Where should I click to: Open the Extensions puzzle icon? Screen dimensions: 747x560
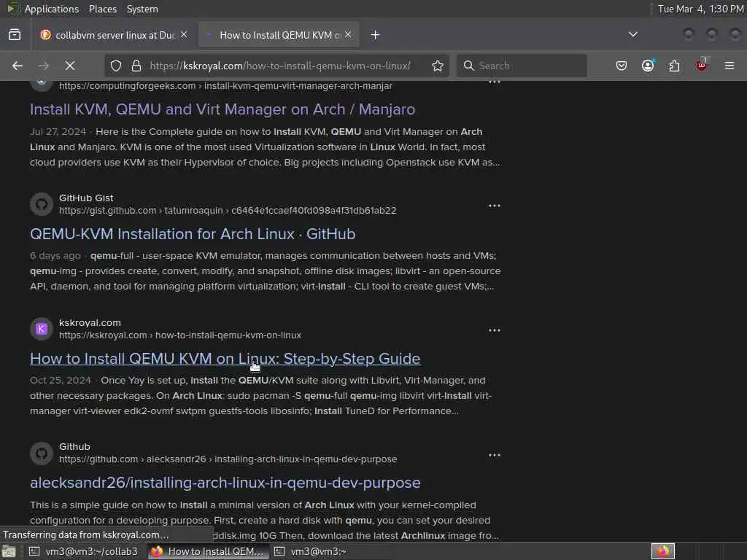[675, 66]
